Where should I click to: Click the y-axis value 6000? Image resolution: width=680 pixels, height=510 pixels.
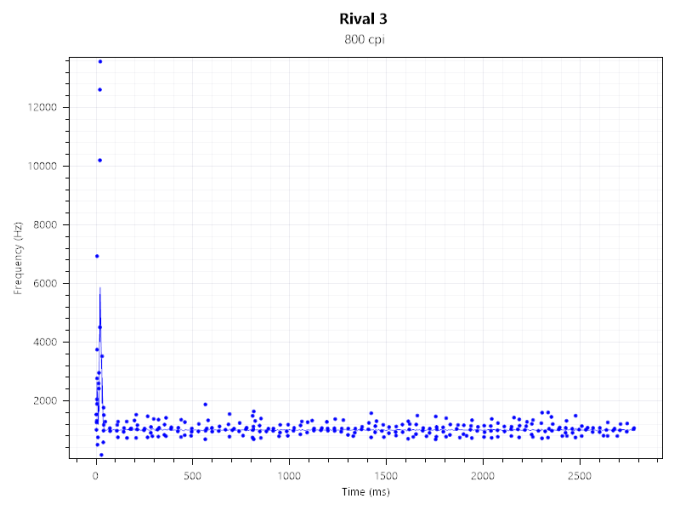pos(45,283)
